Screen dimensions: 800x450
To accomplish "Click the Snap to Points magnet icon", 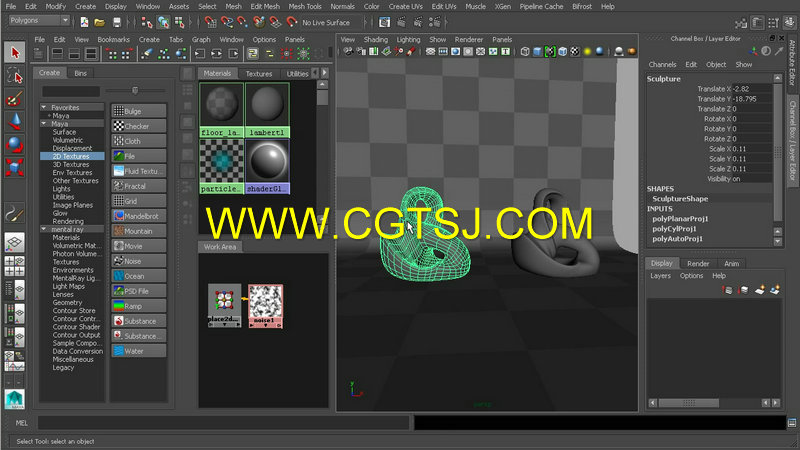I will pyautogui.click(x=243, y=22).
